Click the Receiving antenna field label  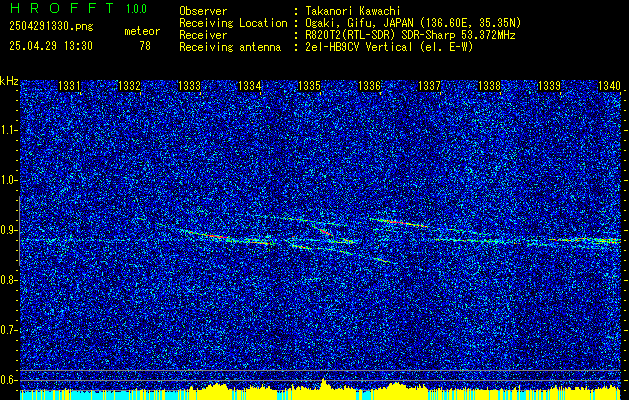tap(230, 47)
